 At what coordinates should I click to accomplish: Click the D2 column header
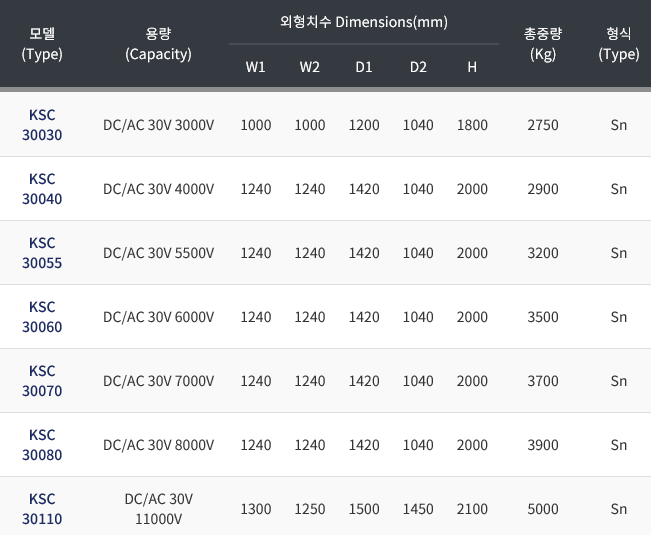coord(418,68)
